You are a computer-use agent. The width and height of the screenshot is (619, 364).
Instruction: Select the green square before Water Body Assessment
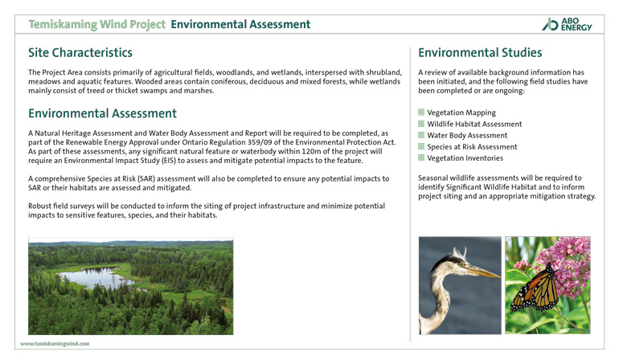pos(421,136)
